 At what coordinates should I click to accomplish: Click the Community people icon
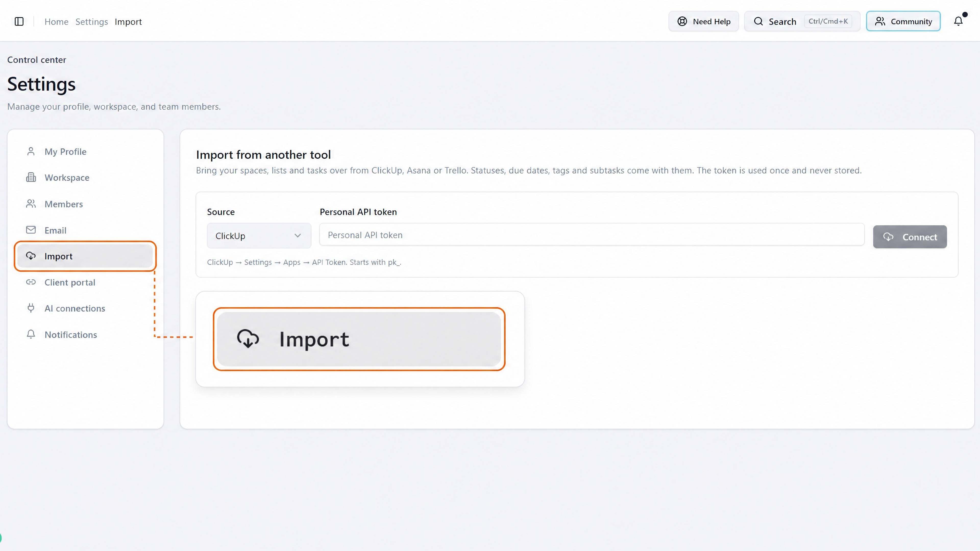879,21
